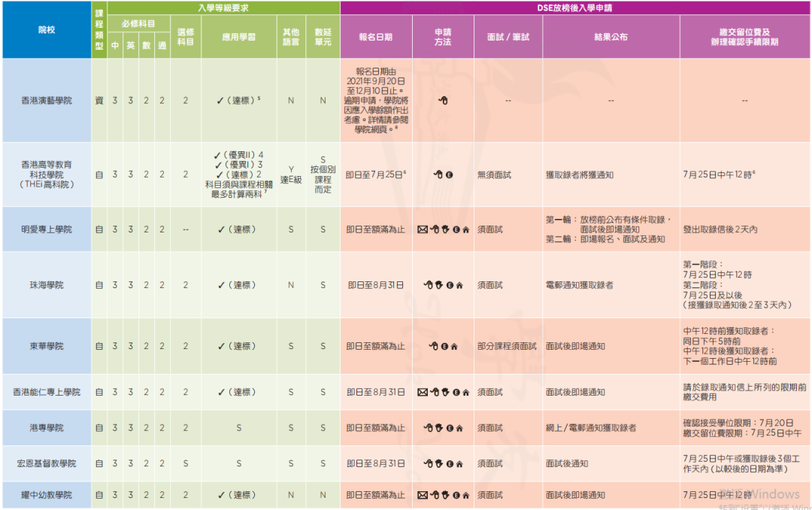Click the hand submission icon for 港專學院
Image resolution: width=812 pixels, height=510 pixels.
click(x=438, y=427)
